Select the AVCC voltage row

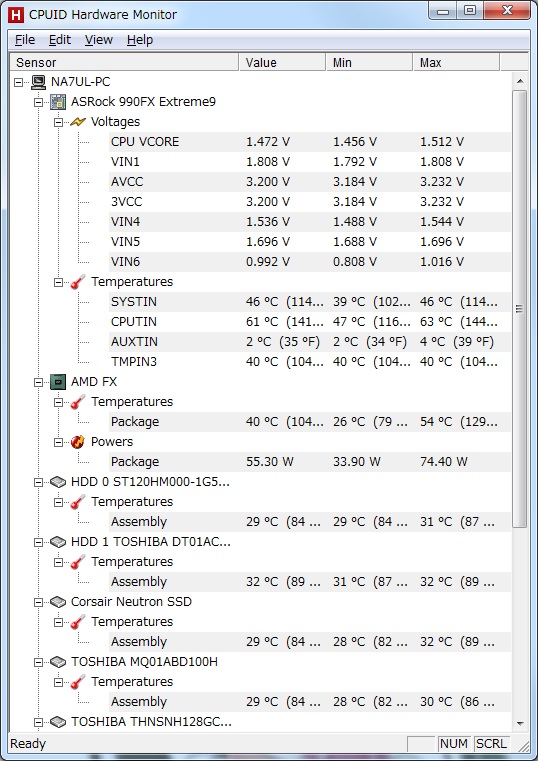tap(310, 182)
